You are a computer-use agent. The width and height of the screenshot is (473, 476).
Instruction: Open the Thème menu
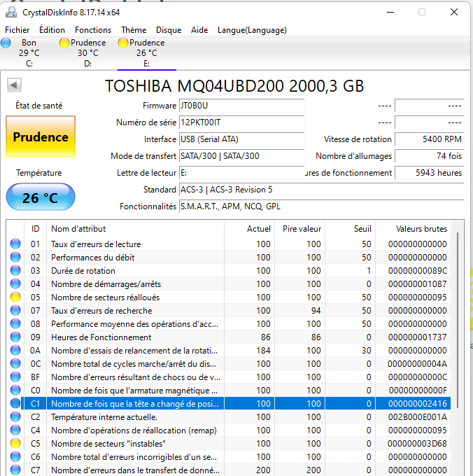pos(134,30)
